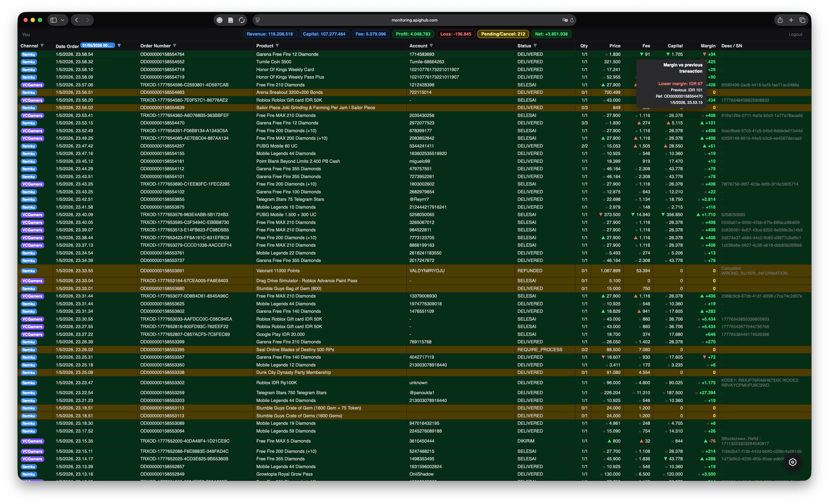Click the Cancelled: WRONG_BUYER_INFORMATION description

tap(754, 271)
